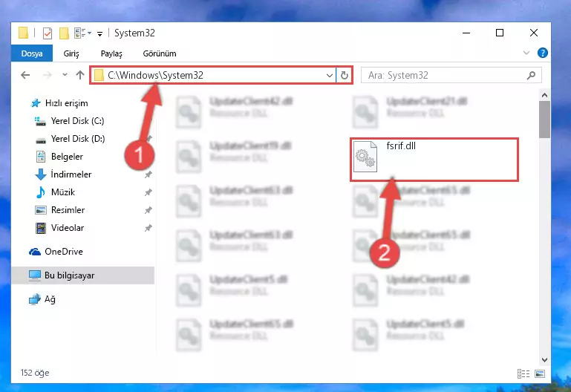Switch to the Görünüm ribbon tab

(x=160, y=53)
